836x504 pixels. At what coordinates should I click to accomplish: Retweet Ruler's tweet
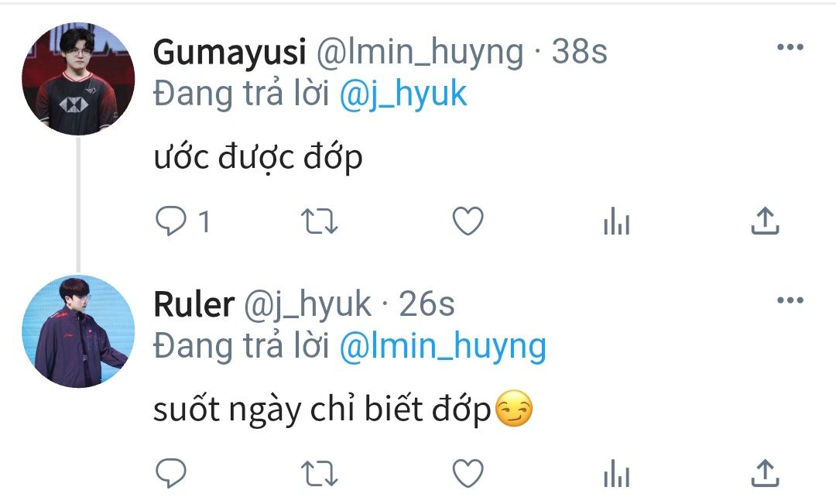coord(318,472)
